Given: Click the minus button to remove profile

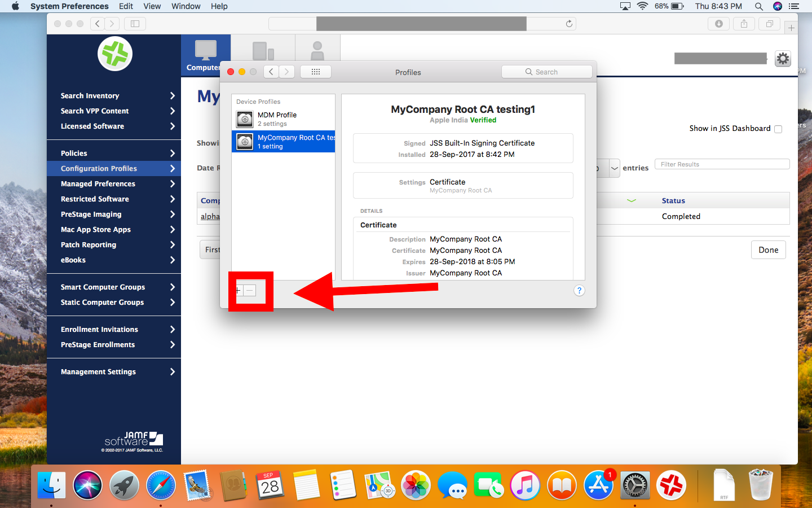Looking at the screenshot, I should 250,291.
